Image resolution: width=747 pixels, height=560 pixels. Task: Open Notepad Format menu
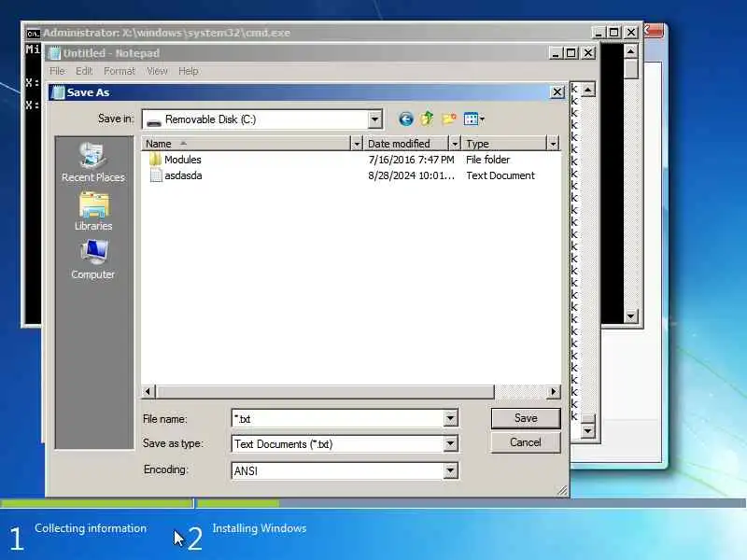tap(120, 71)
